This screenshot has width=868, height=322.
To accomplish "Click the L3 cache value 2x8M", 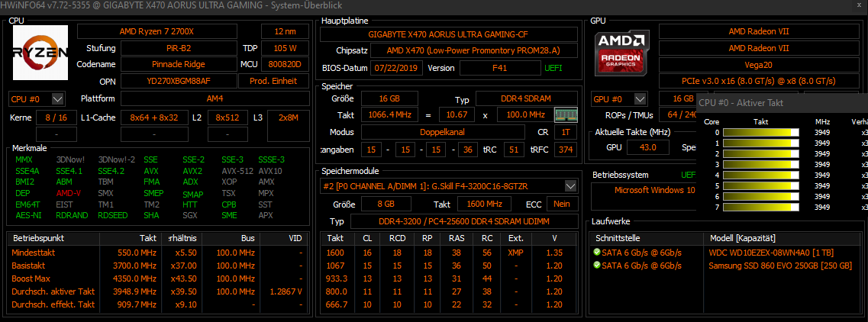I will [289, 118].
